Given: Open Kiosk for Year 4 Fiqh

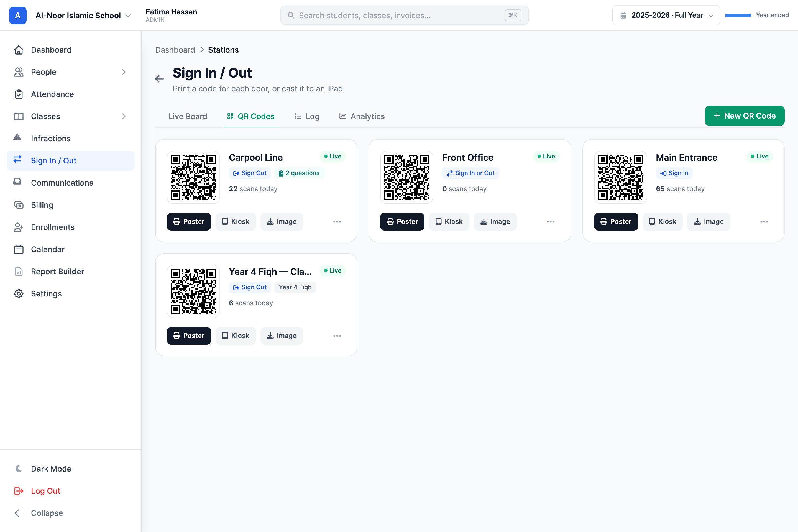Looking at the screenshot, I should [x=236, y=336].
